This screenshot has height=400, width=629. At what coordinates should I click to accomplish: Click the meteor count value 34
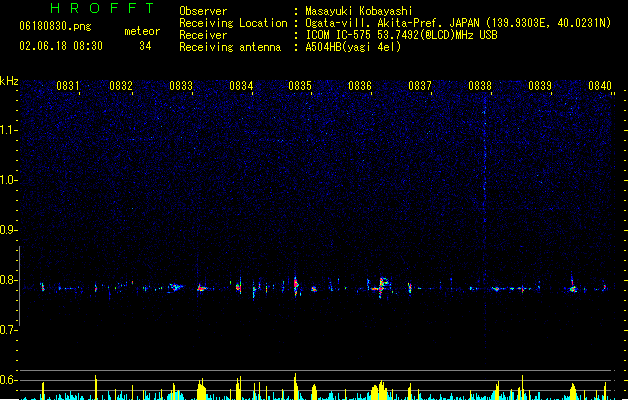click(x=145, y=46)
